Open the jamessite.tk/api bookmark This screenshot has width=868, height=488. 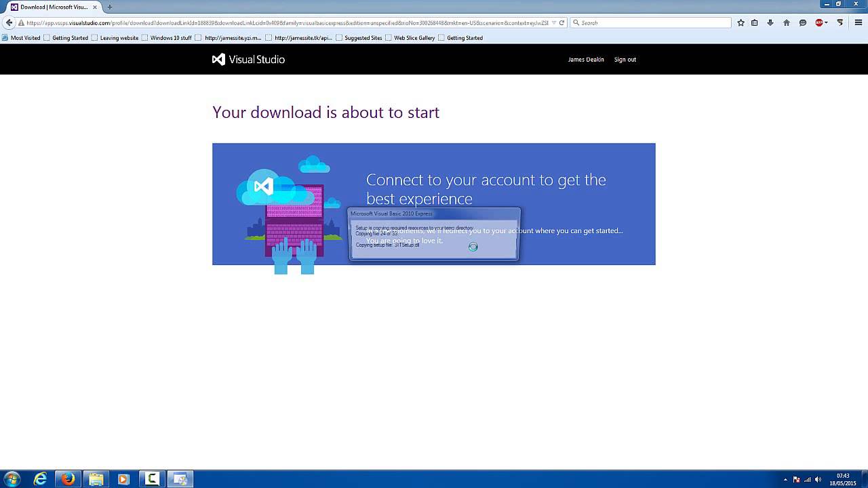coord(299,38)
